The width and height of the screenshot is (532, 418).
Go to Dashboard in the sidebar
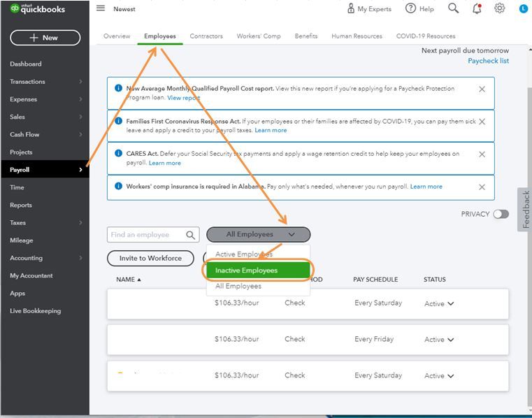[x=26, y=64]
